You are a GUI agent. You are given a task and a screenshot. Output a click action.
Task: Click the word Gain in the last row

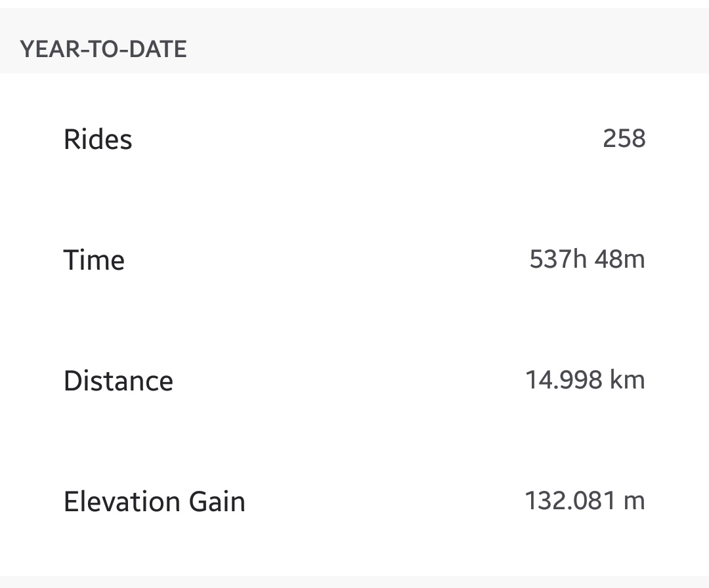217,501
